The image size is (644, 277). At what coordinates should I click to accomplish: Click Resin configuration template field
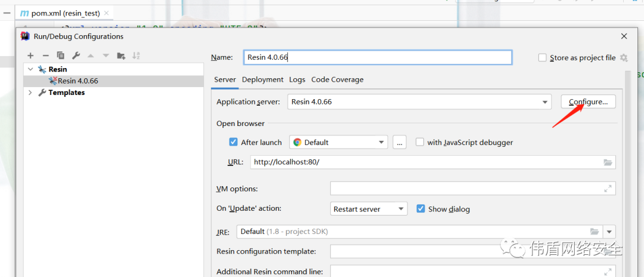(473, 251)
